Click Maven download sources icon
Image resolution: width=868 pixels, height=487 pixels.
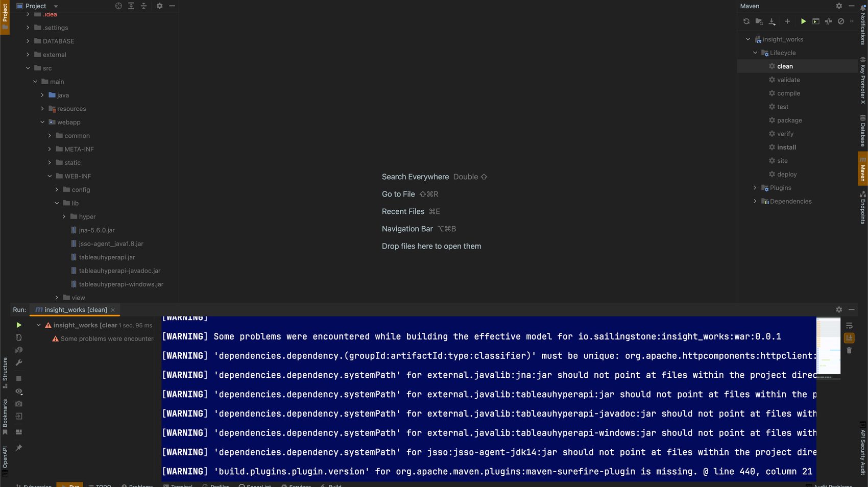coord(772,21)
